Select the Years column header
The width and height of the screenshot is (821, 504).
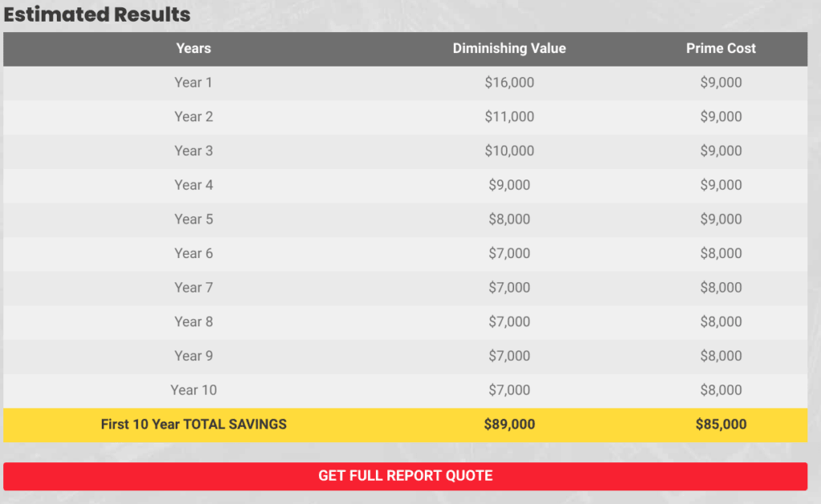click(x=193, y=48)
